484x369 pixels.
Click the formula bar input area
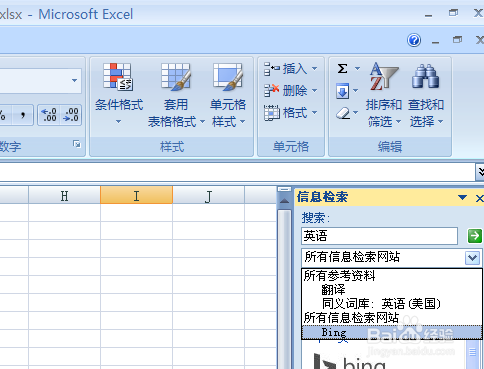pyautogui.click(x=237, y=172)
